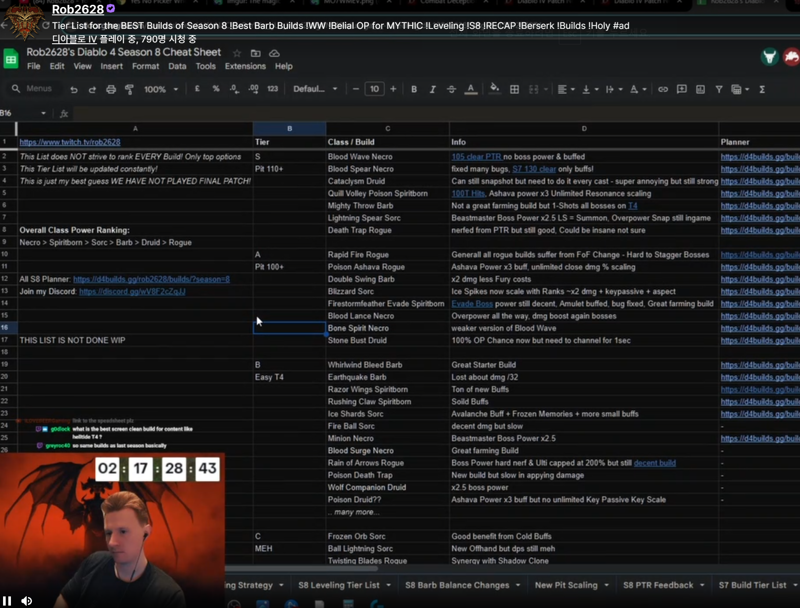This screenshot has height=608, width=800.
Task: Open text rotation dropdown
Action: pyautogui.click(x=638, y=89)
